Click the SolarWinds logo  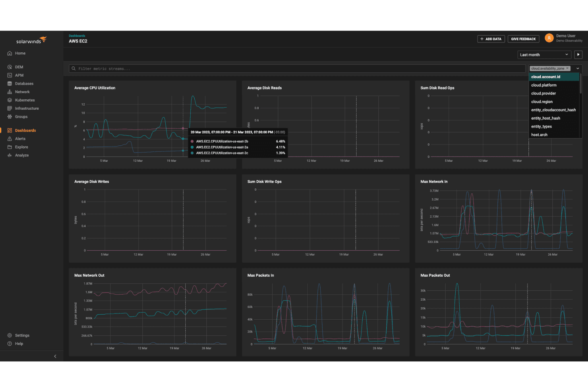(31, 40)
